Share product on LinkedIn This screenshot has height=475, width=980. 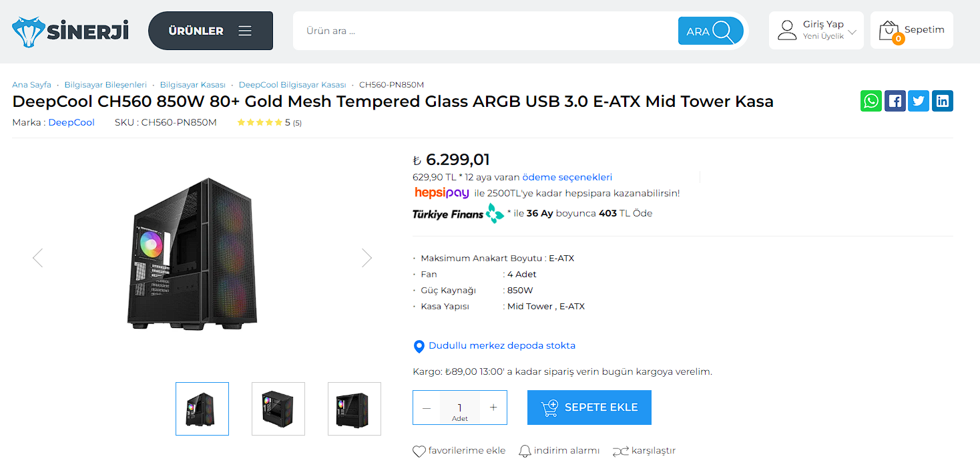click(x=943, y=101)
